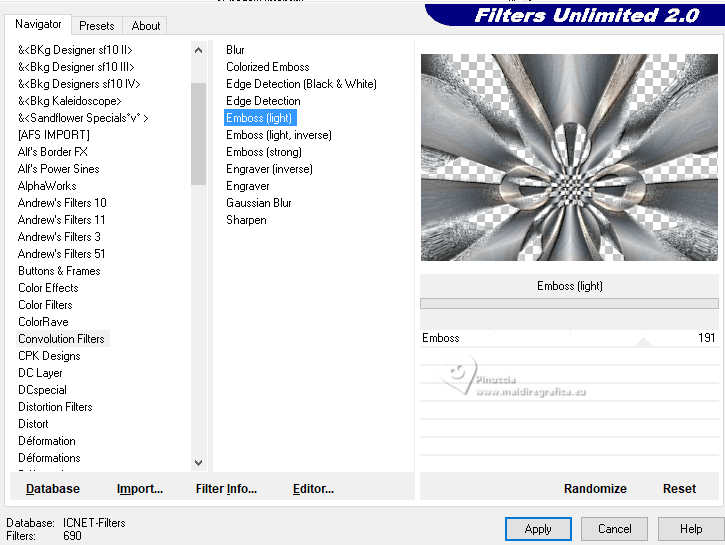
Task: Select Buttons & Frames category
Action: click(59, 271)
